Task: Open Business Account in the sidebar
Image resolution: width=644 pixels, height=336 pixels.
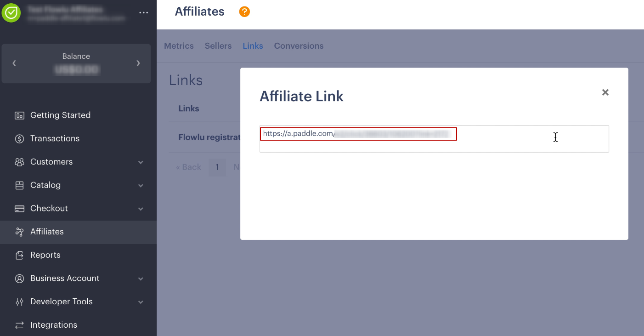Action: coord(78,279)
